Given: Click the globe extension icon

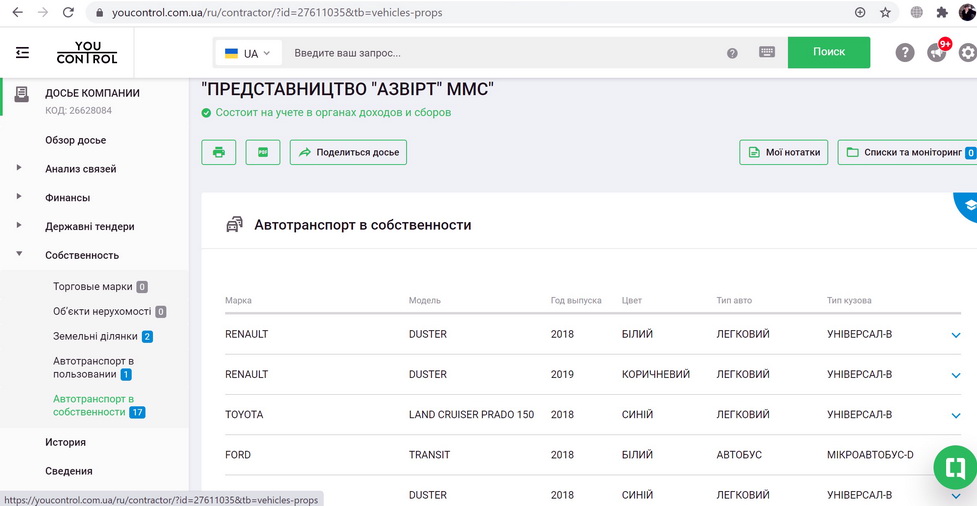Looking at the screenshot, I should (917, 12).
